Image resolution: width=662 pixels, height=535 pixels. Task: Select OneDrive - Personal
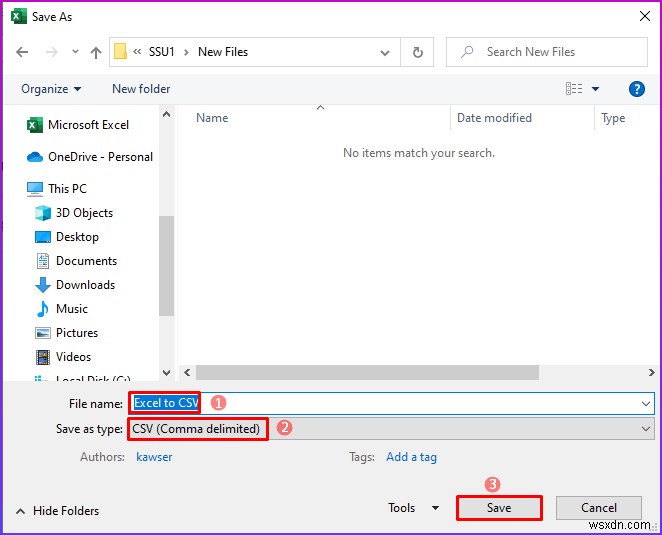click(x=100, y=157)
